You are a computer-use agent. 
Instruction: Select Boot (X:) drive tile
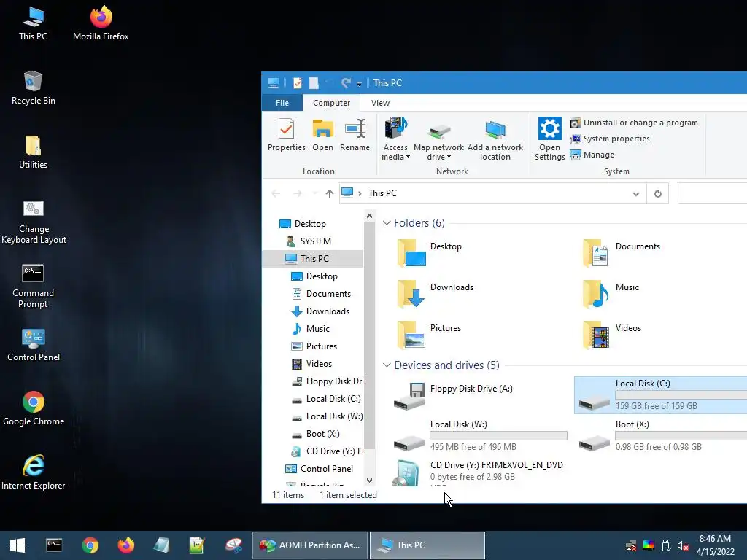663,436
